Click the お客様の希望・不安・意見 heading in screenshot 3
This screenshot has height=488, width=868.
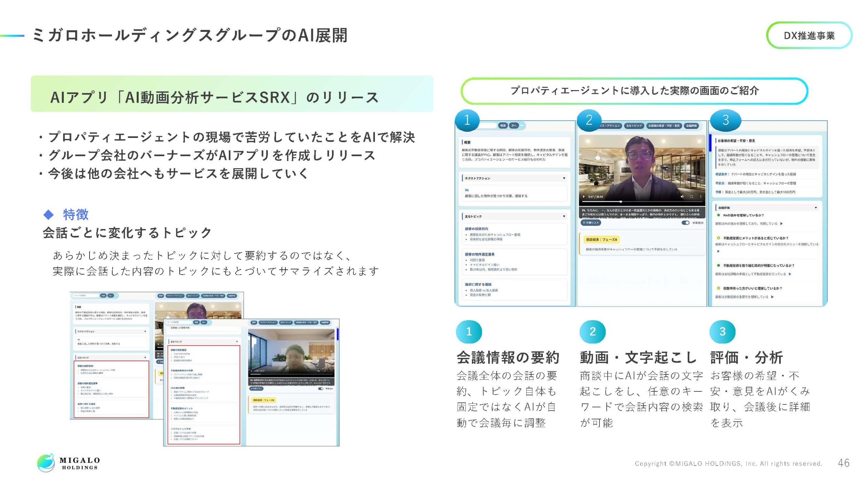pos(736,141)
